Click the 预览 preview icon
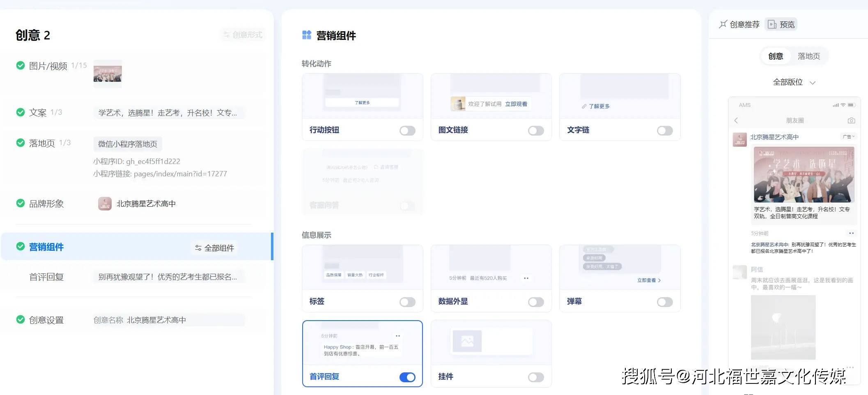 (x=772, y=24)
